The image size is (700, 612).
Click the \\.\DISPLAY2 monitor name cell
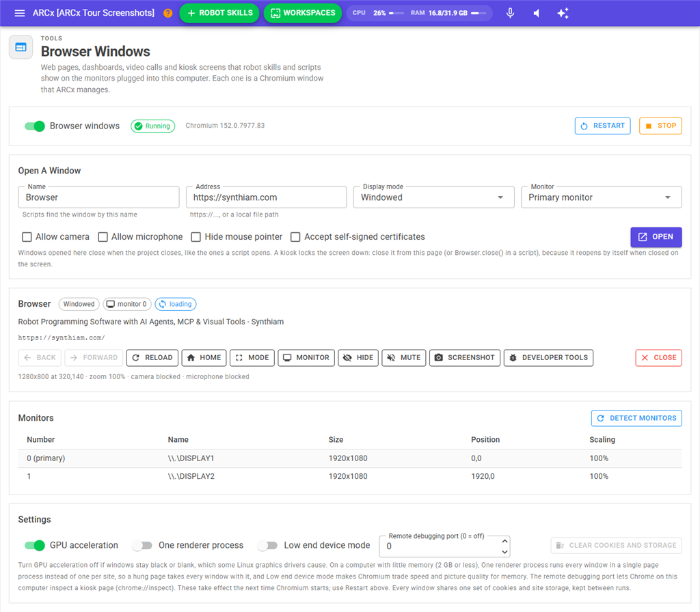[191, 476]
